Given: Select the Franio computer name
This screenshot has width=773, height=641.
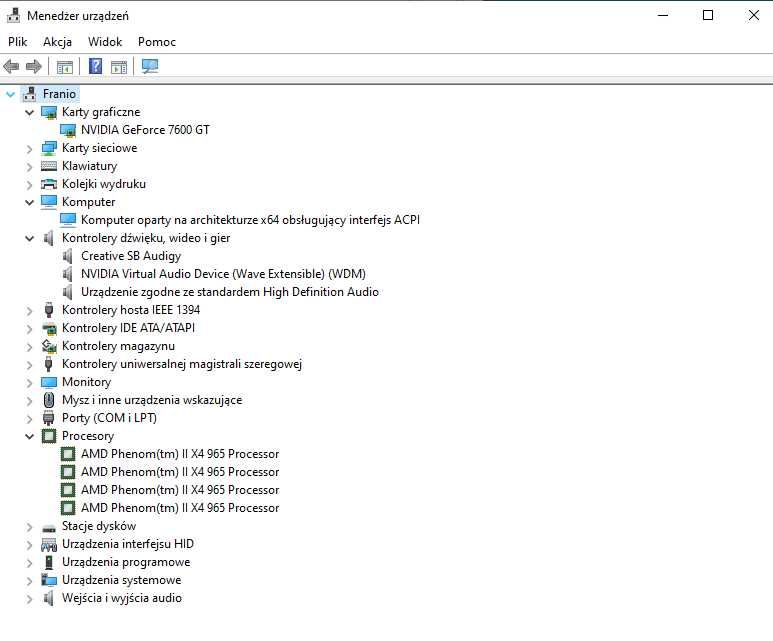Looking at the screenshot, I should point(59,94).
